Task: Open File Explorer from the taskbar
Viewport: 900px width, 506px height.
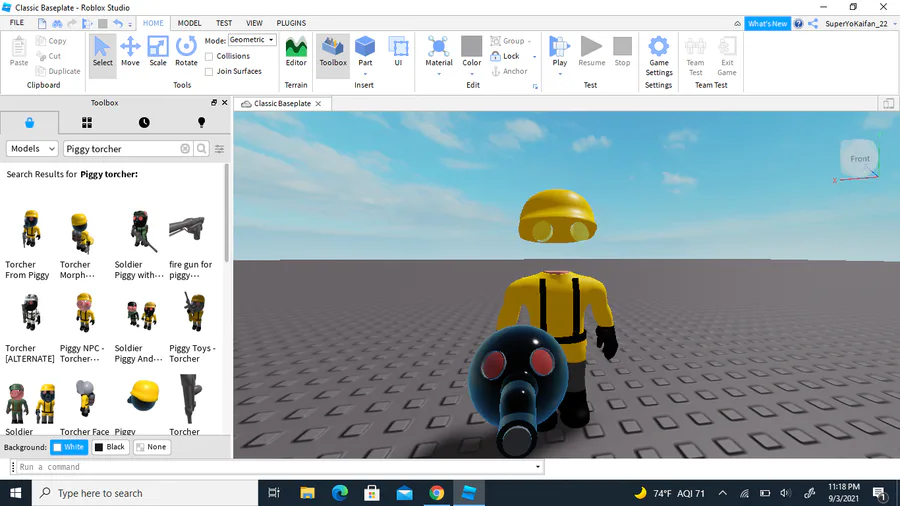Action: [x=307, y=493]
